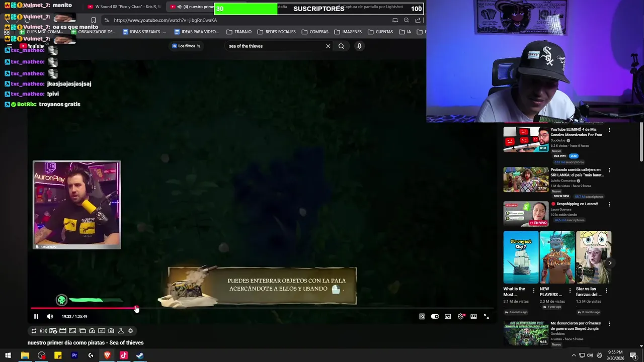Mute the video with the speaker icon
This screenshot has height=362, width=644.
pos(50,316)
